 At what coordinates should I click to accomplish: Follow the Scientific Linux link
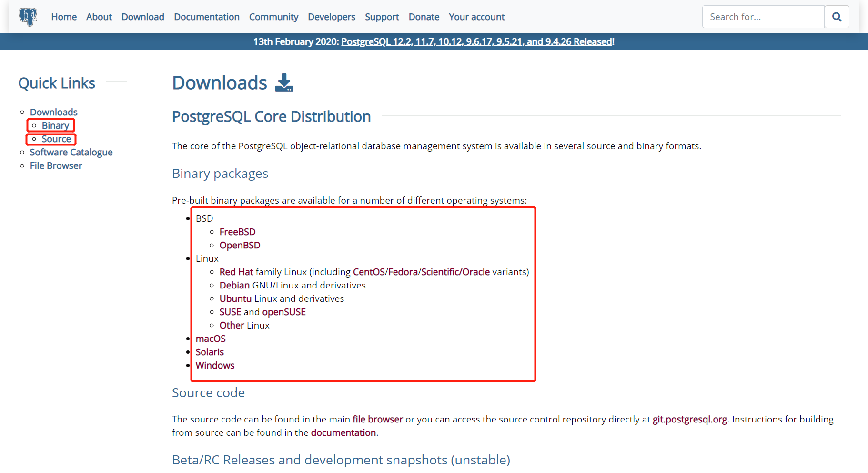click(440, 272)
